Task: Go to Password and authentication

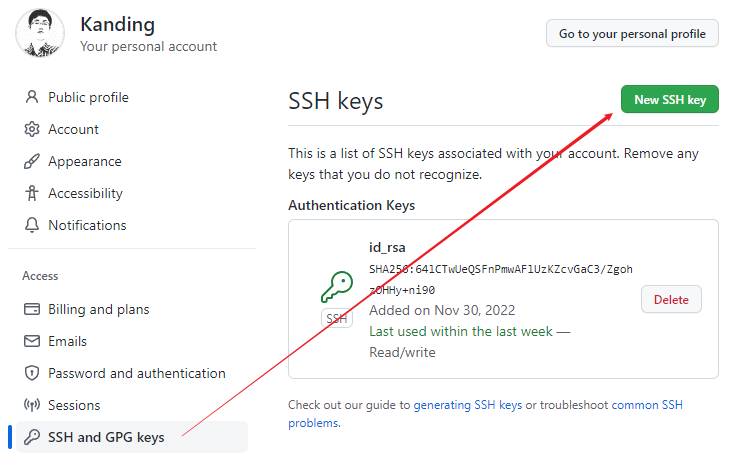Action: tap(137, 373)
